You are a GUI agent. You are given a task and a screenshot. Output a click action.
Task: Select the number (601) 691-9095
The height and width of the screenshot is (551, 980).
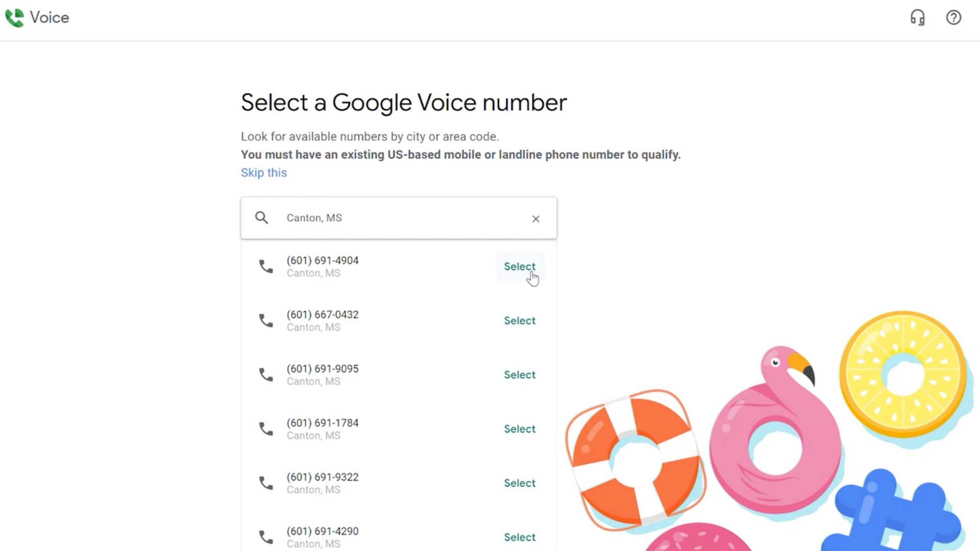[520, 374]
